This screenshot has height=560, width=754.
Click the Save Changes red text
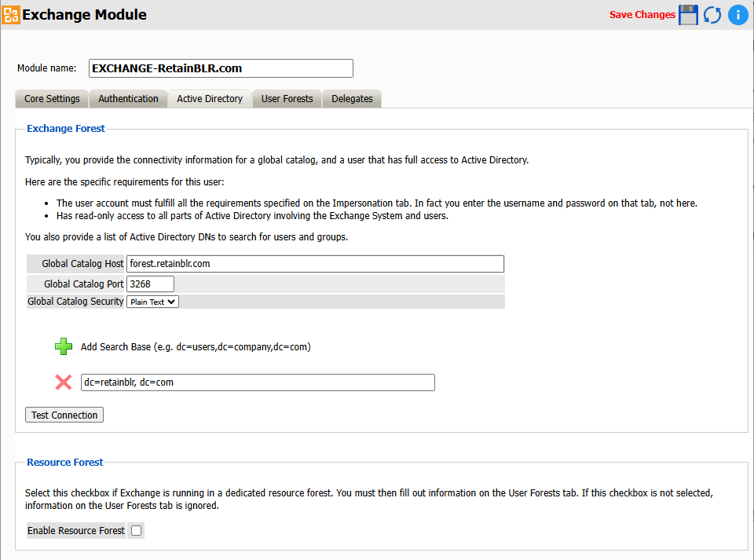click(x=642, y=15)
